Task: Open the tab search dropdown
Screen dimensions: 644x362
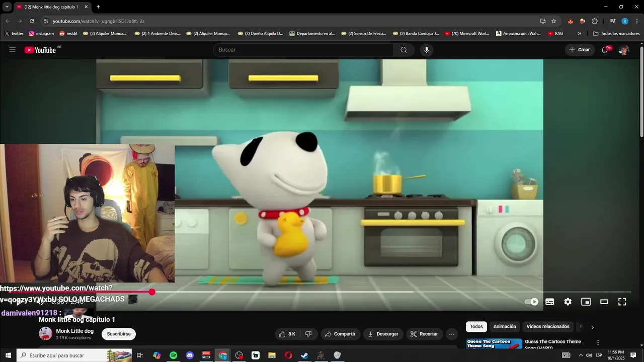Action: [7, 7]
